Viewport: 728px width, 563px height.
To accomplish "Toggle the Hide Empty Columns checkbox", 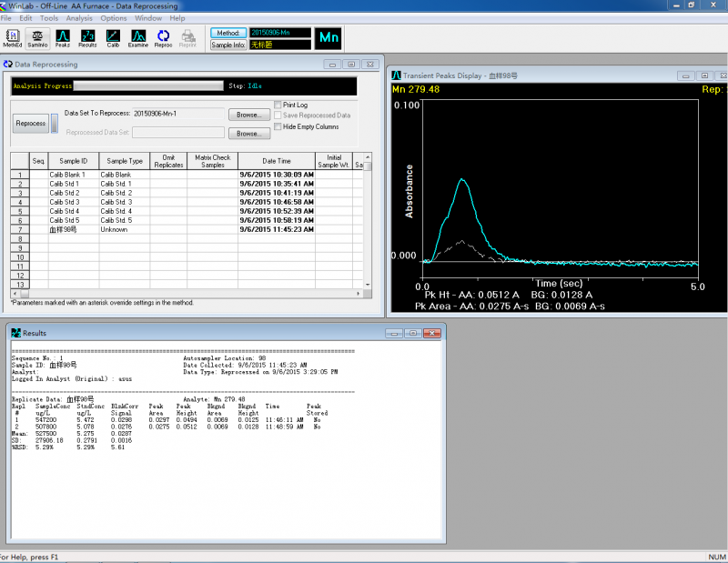I will [x=278, y=126].
